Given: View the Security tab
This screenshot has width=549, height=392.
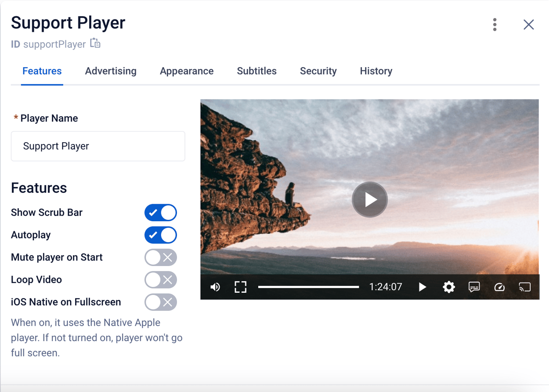Looking at the screenshot, I should (318, 71).
